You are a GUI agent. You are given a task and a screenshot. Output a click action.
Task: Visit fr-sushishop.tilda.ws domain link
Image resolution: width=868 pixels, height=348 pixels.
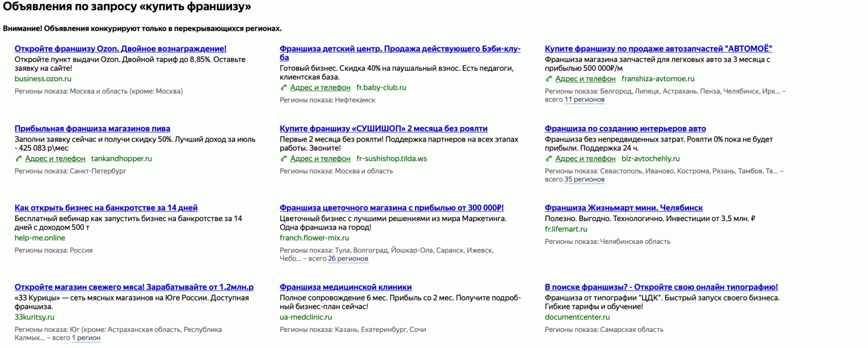392,159
